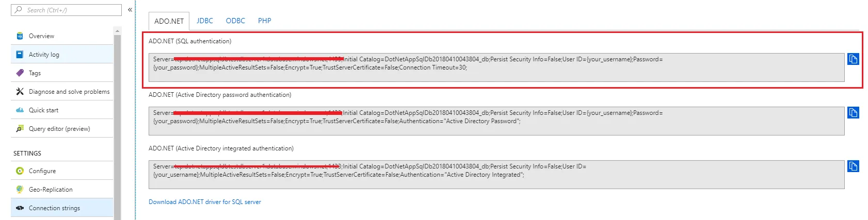
Task: Open Diagnose and solve problems
Action: click(62, 92)
